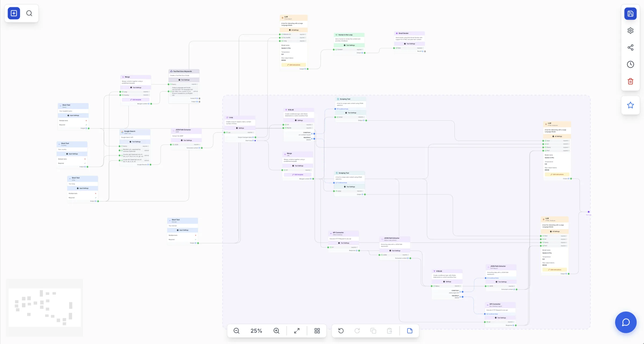Click the blue add node button
This screenshot has width=644, height=344.
click(x=14, y=13)
